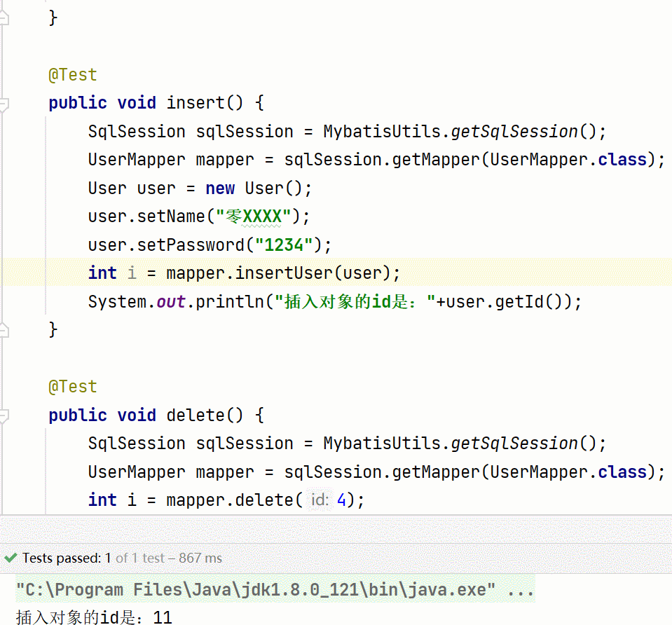672x625 pixels.
Task: Click the green tests passed checkmark icon
Action: point(11,558)
